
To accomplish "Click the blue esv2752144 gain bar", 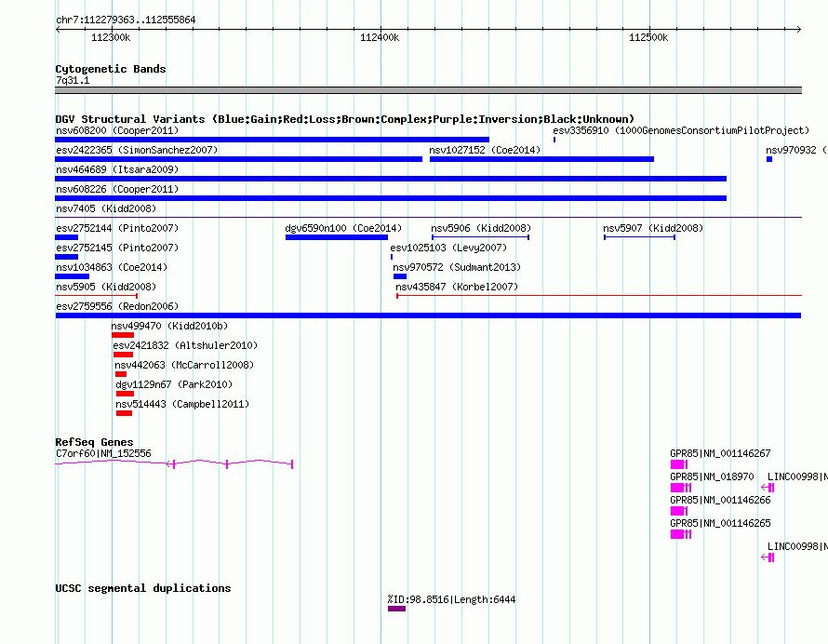I will 67,237.
